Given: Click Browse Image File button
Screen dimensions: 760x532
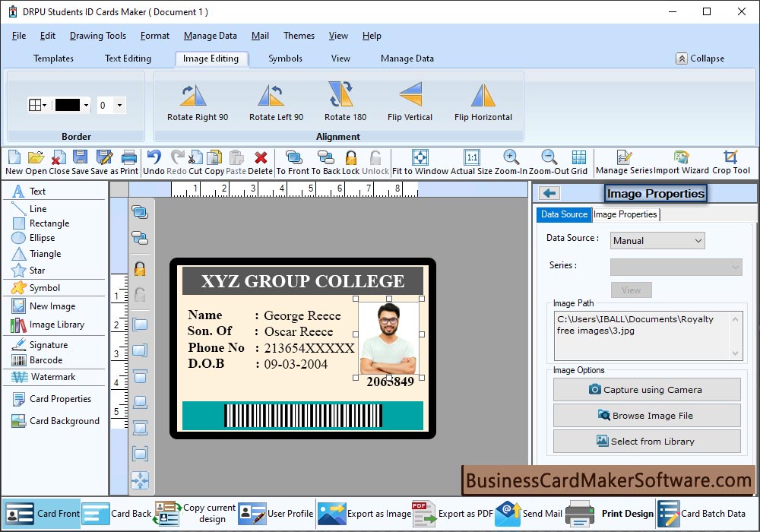Looking at the screenshot, I should point(647,416).
